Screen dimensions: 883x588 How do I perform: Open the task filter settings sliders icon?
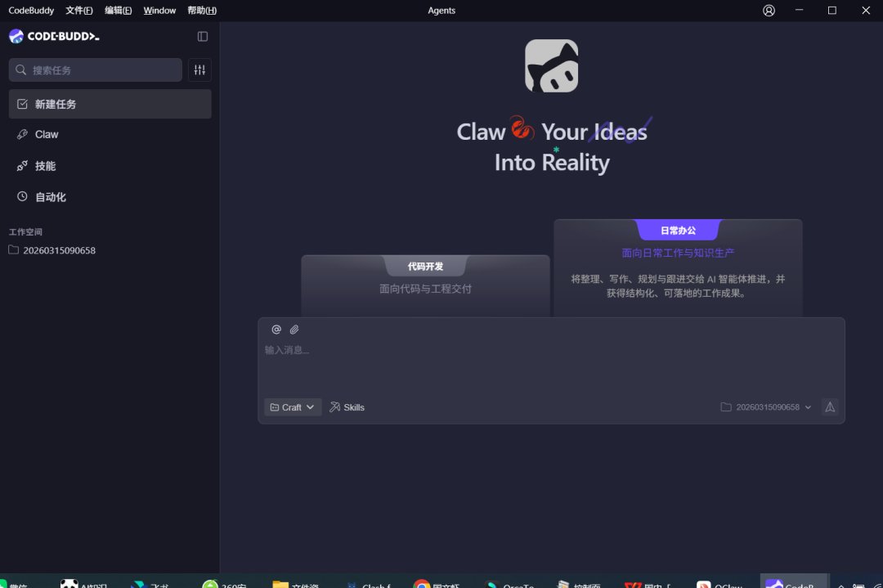coord(200,70)
